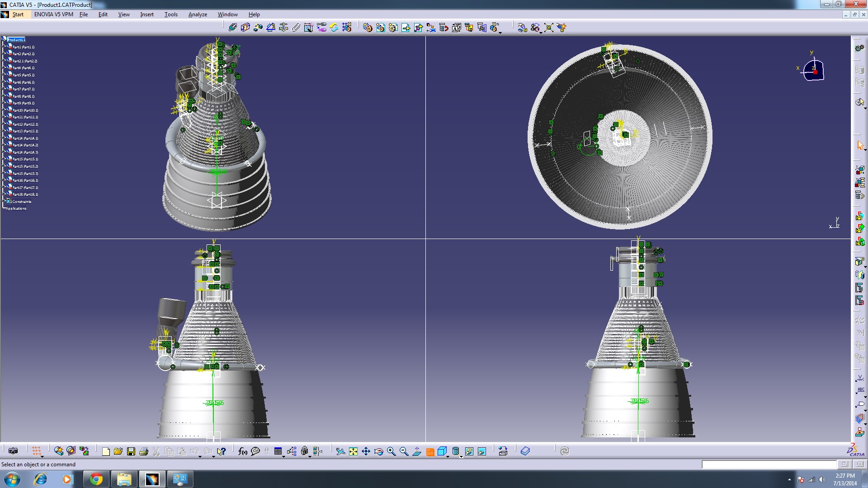The width and height of the screenshot is (868, 488).
Task: Open the Snap tool dropdown arrow
Action: point(541,33)
